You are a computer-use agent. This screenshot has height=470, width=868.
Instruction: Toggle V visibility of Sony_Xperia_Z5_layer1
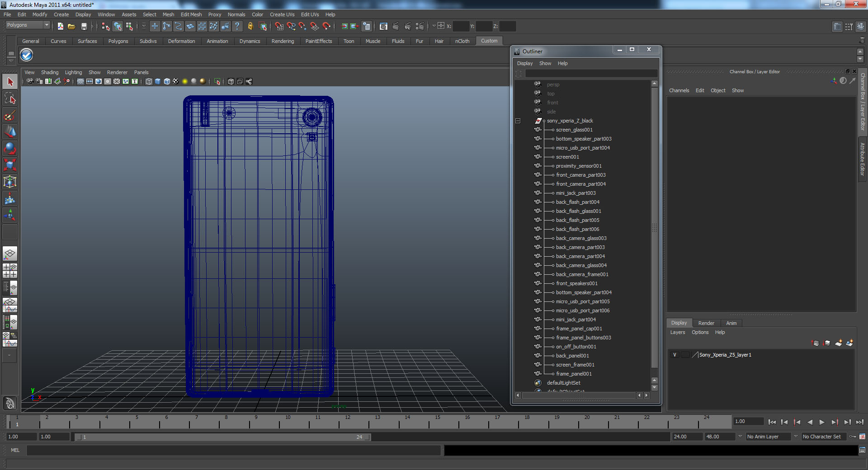point(675,355)
